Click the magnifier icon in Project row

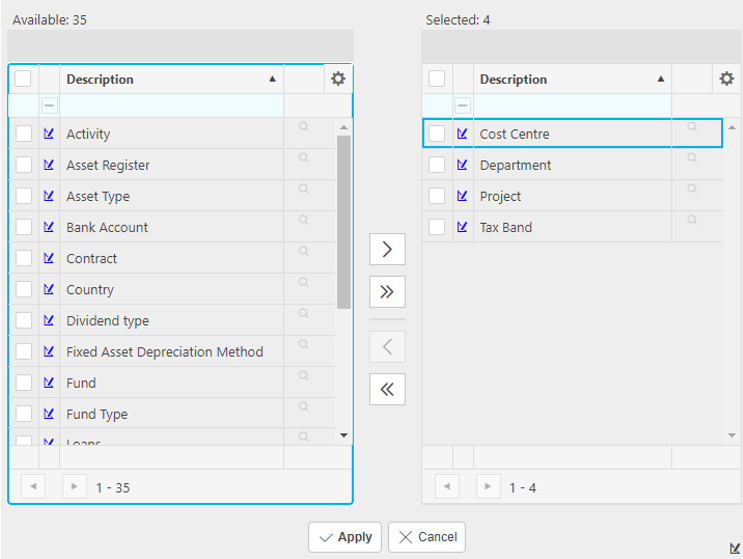click(x=692, y=189)
